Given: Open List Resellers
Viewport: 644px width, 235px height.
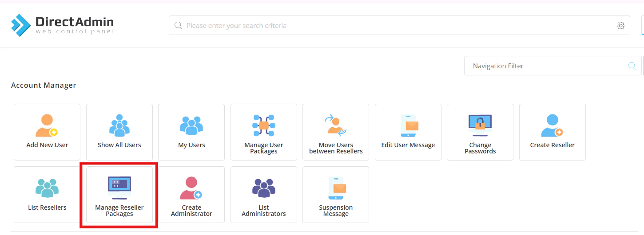Looking at the screenshot, I should point(47,195).
